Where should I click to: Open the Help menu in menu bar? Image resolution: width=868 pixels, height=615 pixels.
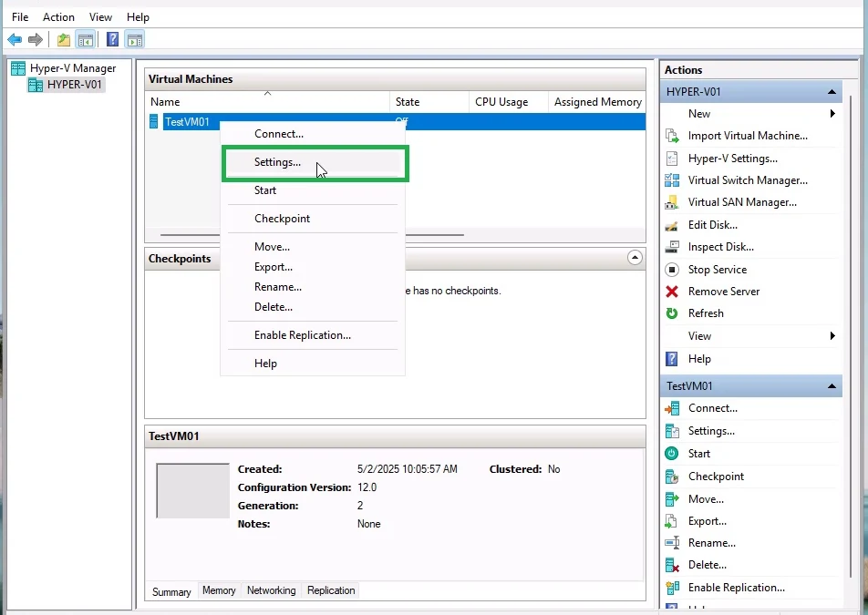pos(138,17)
